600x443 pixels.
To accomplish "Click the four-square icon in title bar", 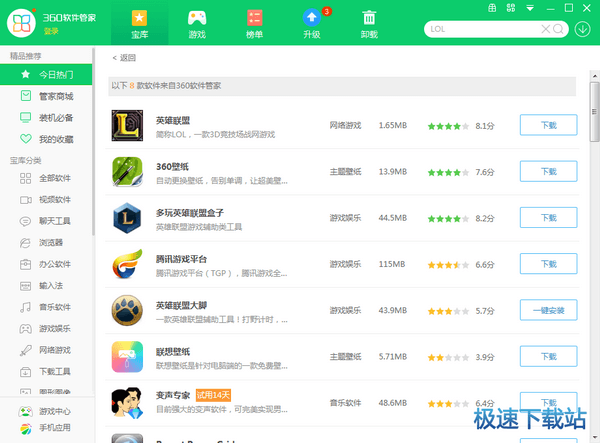I will click(511, 8).
